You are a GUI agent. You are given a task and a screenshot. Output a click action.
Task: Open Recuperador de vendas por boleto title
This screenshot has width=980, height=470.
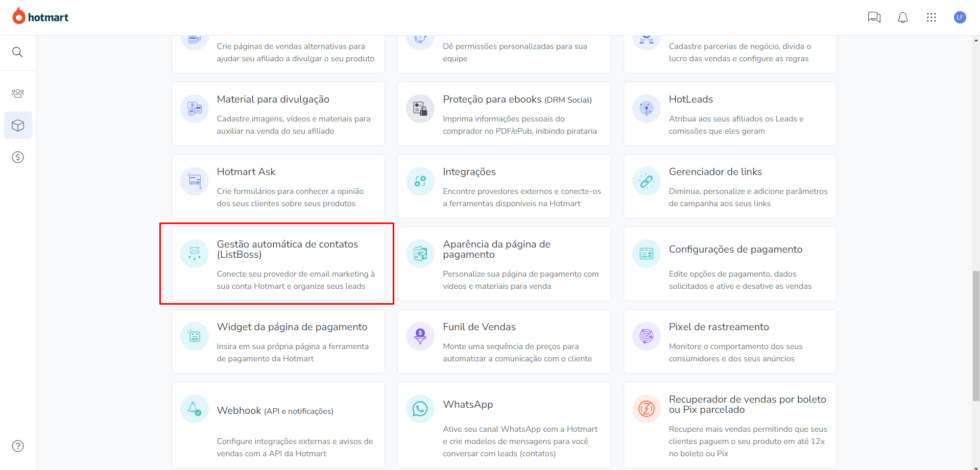tap(748, 405)
